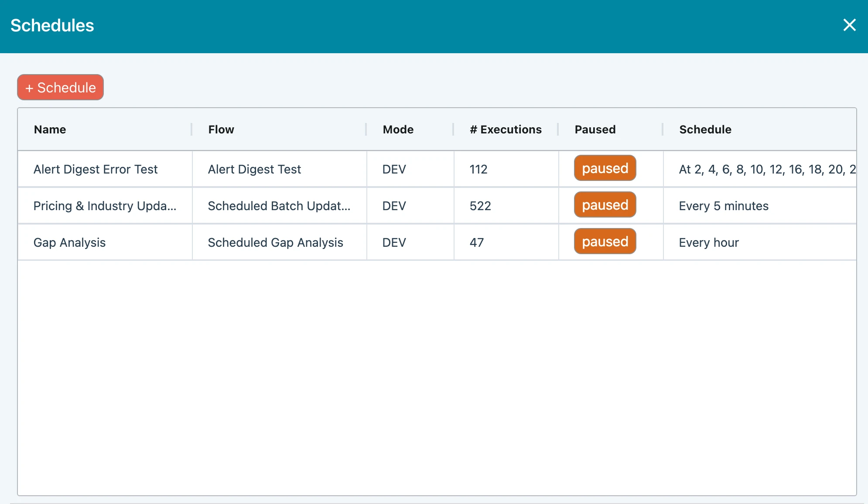This screenshot has width=868, height=504.
Task: Click the + Schedule button
Action: tap(61, 88)
